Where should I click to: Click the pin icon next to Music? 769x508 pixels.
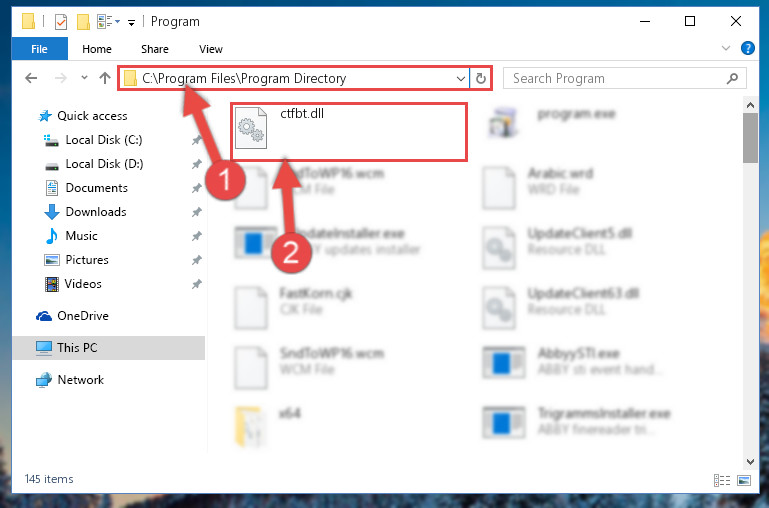tap(197, 236)
